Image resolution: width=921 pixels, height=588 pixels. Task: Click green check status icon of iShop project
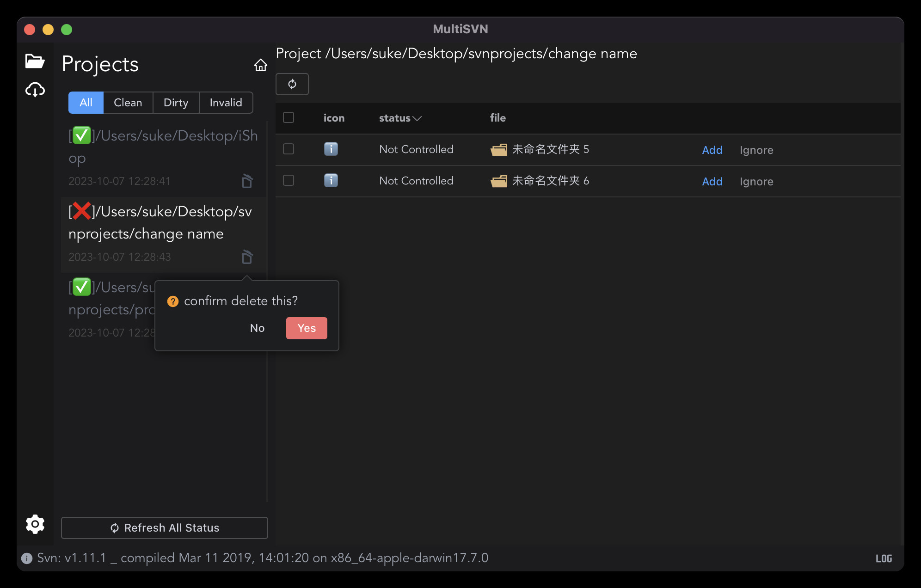82,135
